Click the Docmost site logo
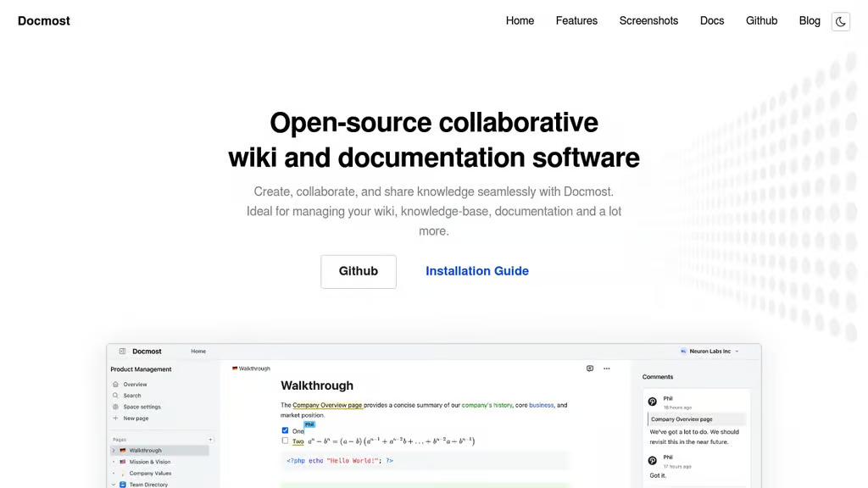This screenshot has height=488, width=868. point(44,21)
